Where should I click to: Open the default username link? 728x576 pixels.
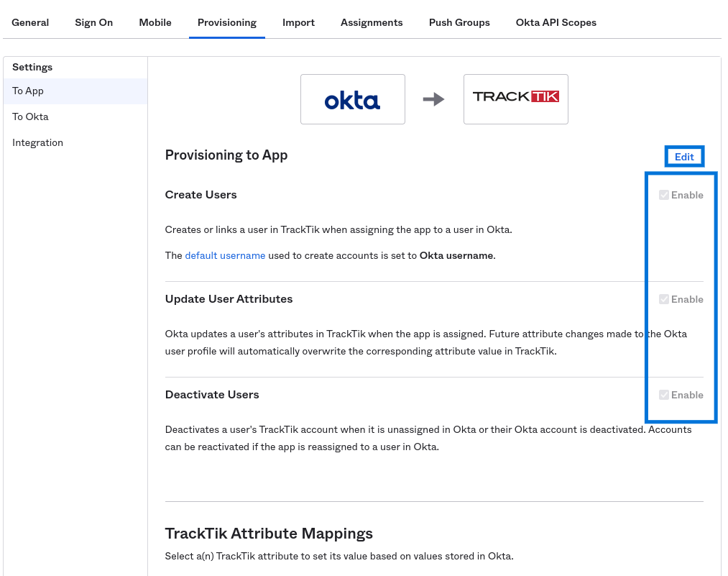click(225, 255)
